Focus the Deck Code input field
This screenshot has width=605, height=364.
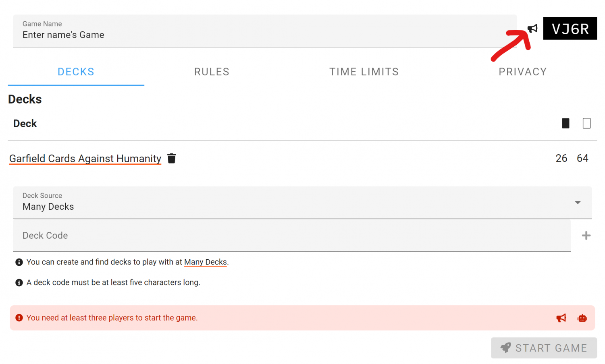[x=292, y=236]
